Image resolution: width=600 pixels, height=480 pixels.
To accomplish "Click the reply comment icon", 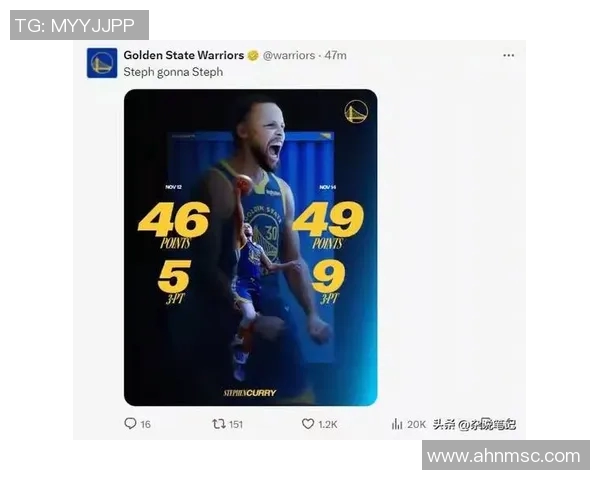I will [x=130, y=423].
